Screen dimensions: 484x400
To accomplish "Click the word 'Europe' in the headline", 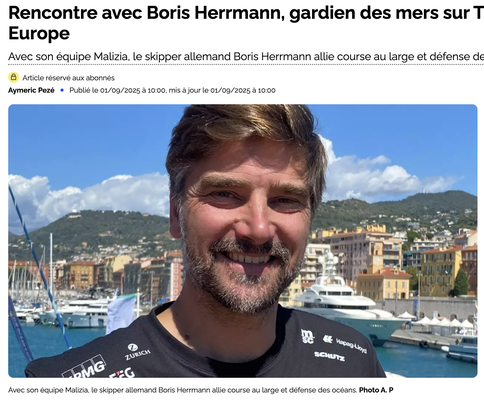I will 39,33.
